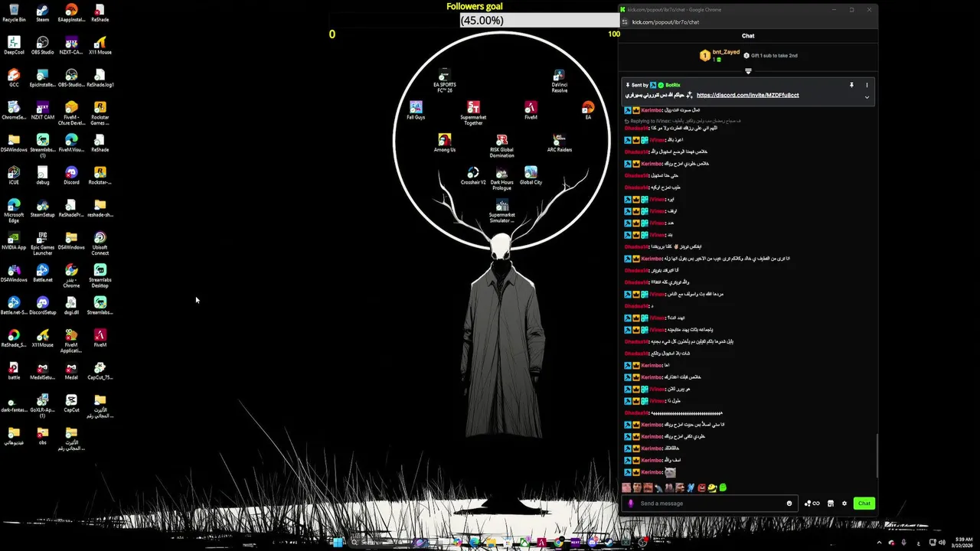Click the BotRix sender name
The width and height of the screenshot is (980, 551).
673,85
